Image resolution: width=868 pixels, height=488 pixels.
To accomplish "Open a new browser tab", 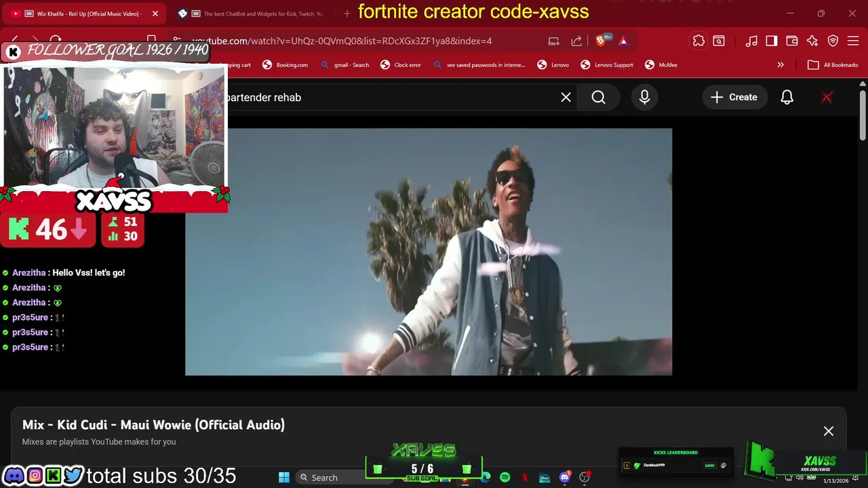I will (x=347, y=14).
